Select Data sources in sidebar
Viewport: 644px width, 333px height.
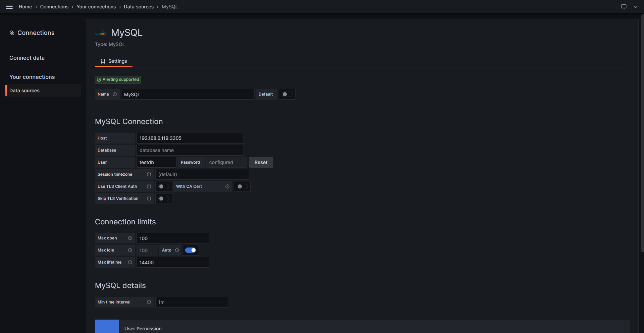[43, 91]
